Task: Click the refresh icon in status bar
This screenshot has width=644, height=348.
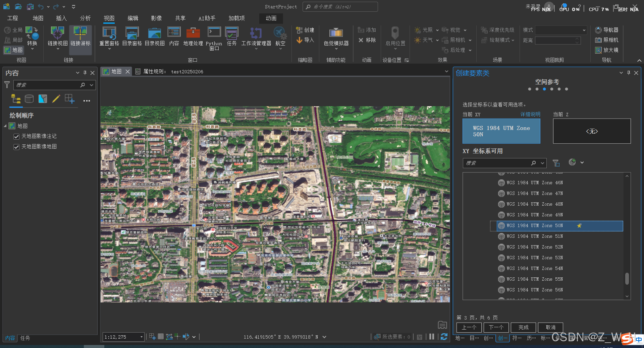Action: tap(444, 337)
